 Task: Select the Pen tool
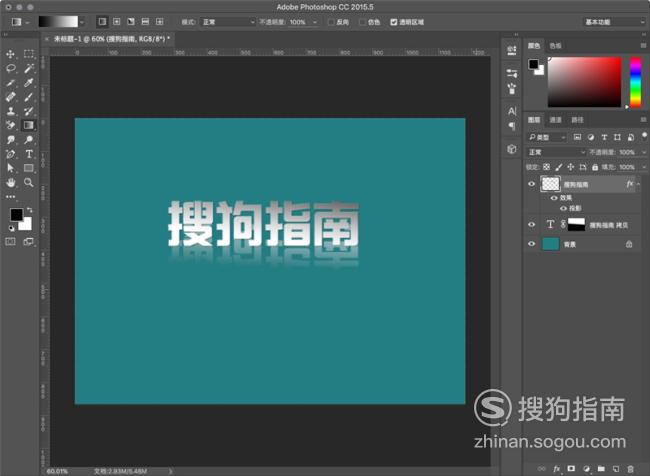click(x=10, y=154)
